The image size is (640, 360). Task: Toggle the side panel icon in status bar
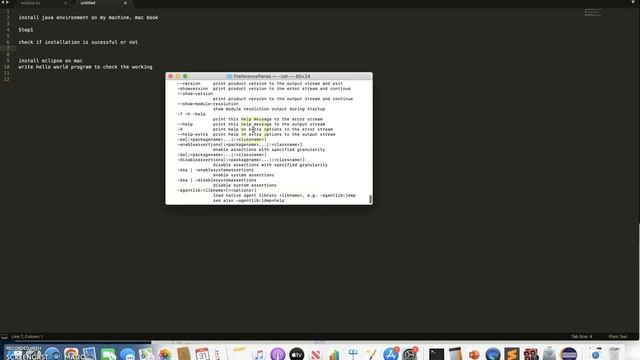click(4, 336)
